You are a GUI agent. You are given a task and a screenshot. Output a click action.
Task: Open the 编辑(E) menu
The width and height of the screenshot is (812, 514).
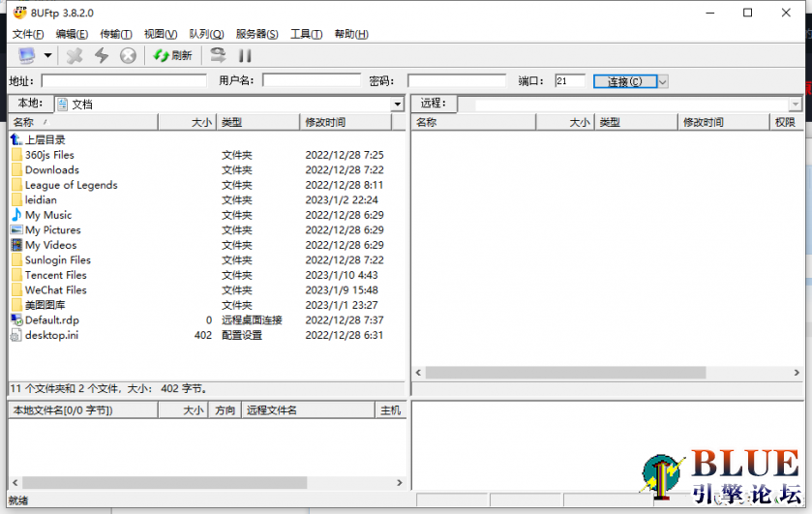72,34
